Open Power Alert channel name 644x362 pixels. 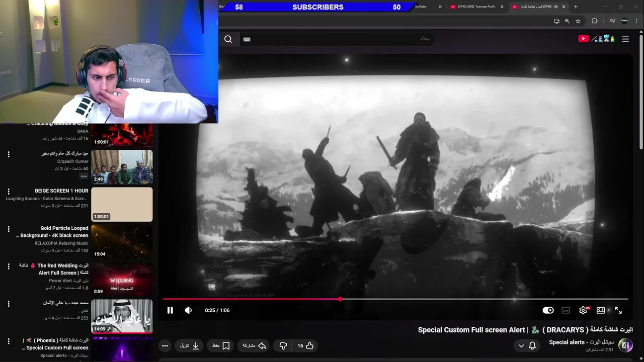[69, 281]
